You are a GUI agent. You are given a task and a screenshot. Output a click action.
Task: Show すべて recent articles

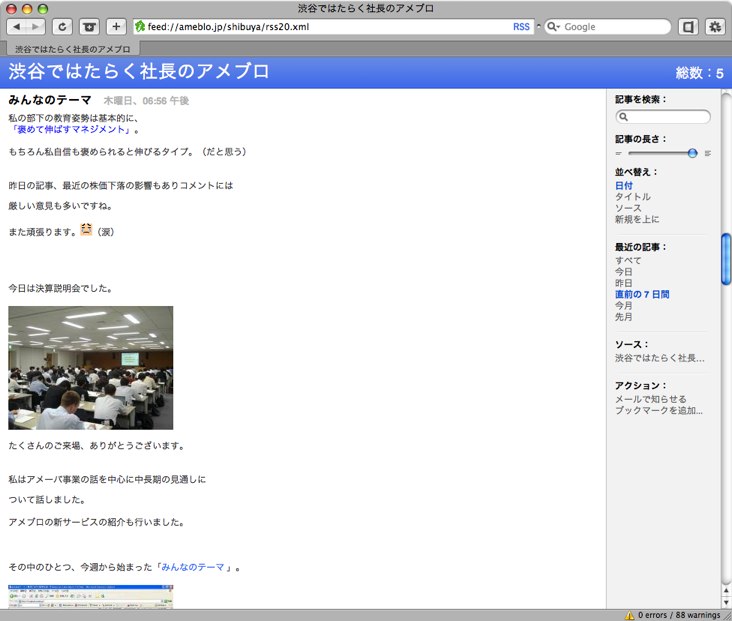click(x=628, y=261)
